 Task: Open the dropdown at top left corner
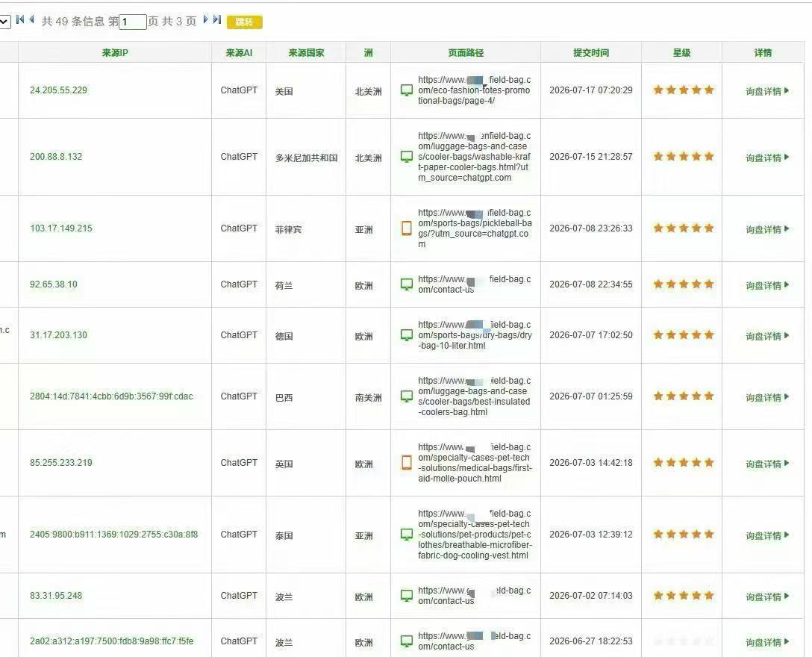[x=4, y=22]
